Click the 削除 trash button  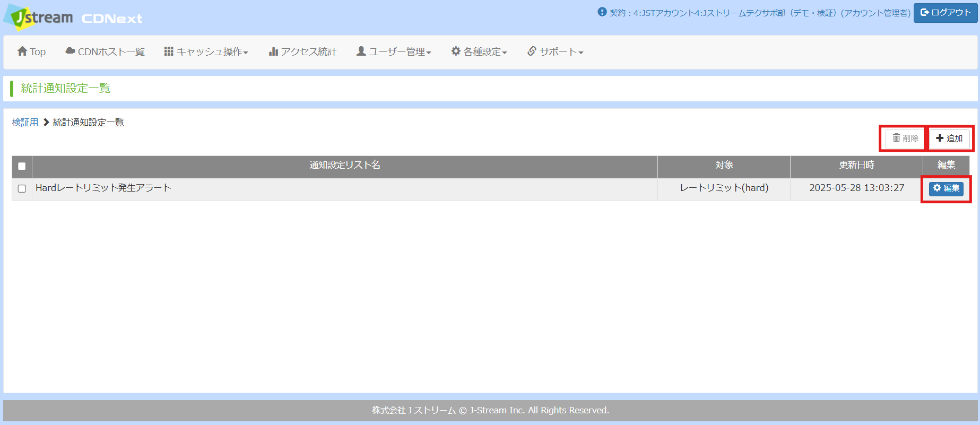905,138
